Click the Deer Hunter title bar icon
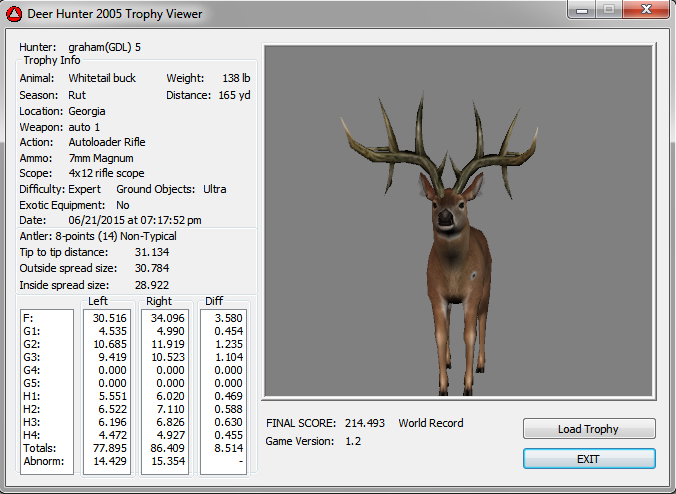Image resolution: width=676 pixels, height=494 pixels. click(x=15, y=14)
